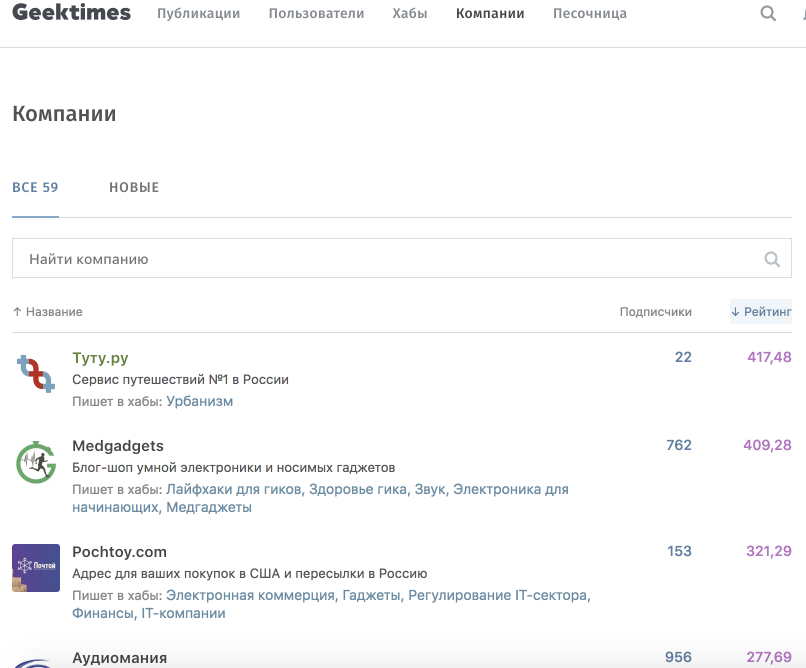
Task: Open the Урбанизм hub link
Action: tap(199, 401)
